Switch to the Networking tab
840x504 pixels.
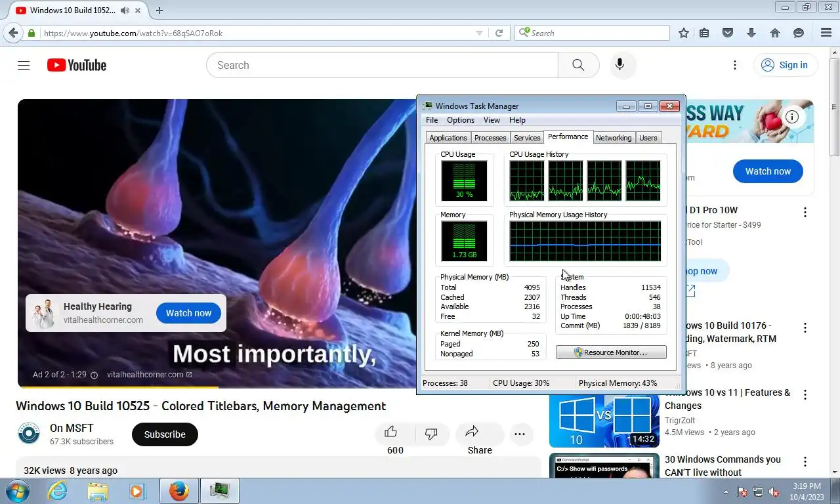614,138
